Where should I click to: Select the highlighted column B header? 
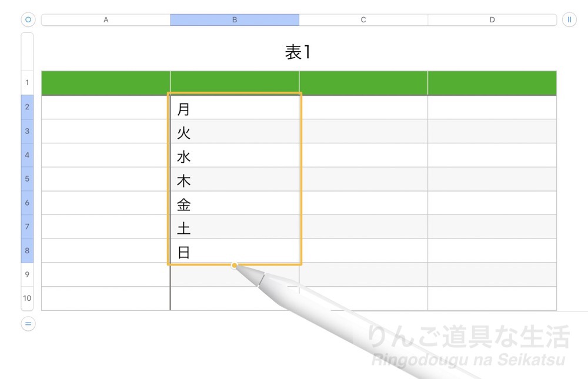pos(234,19)
